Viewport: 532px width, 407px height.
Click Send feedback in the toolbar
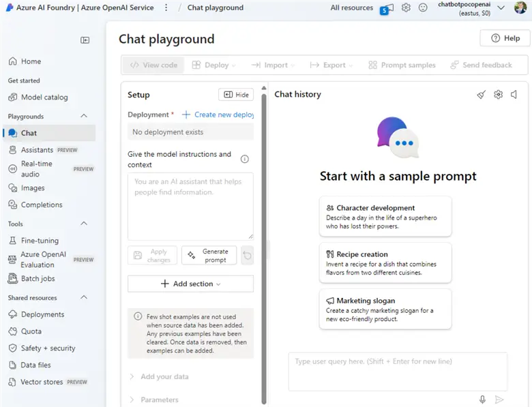481,65
